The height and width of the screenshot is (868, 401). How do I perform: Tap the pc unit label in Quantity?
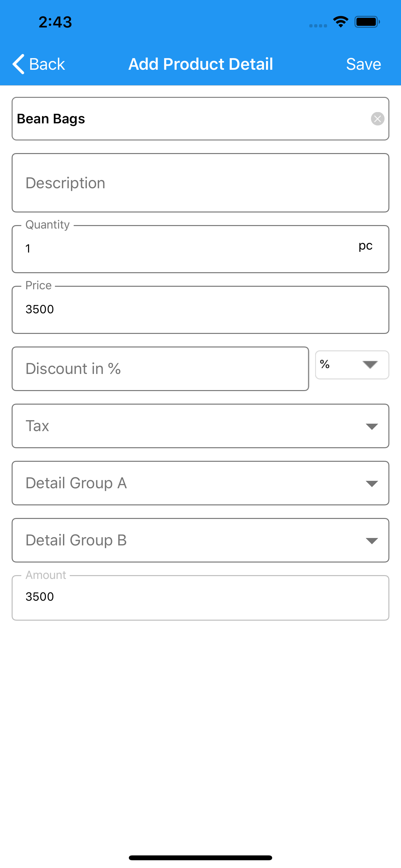click(365, 246)
